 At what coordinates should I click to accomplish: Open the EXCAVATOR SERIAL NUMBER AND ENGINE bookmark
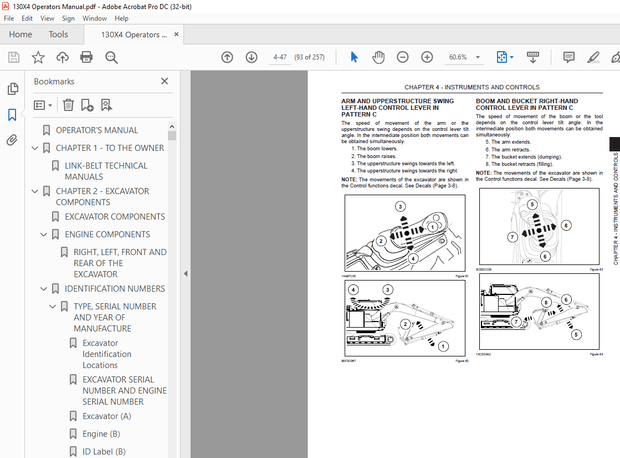pyautogui.click(x=125, y=391)
